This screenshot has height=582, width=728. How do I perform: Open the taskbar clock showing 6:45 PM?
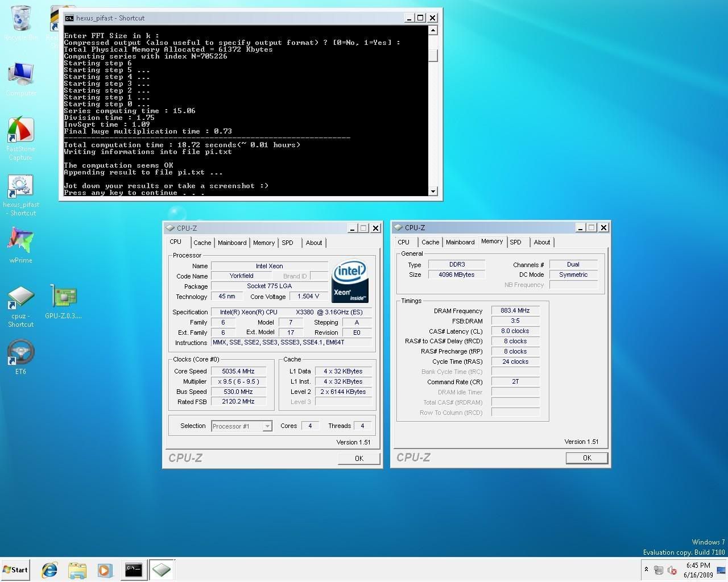[698, 570]
